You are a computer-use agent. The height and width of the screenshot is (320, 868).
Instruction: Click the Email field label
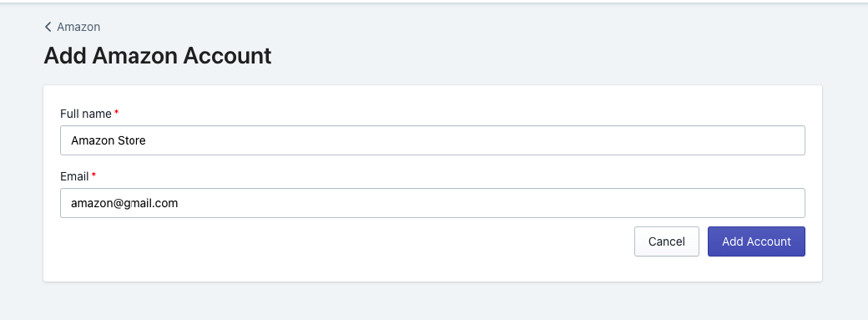point(75,176)
